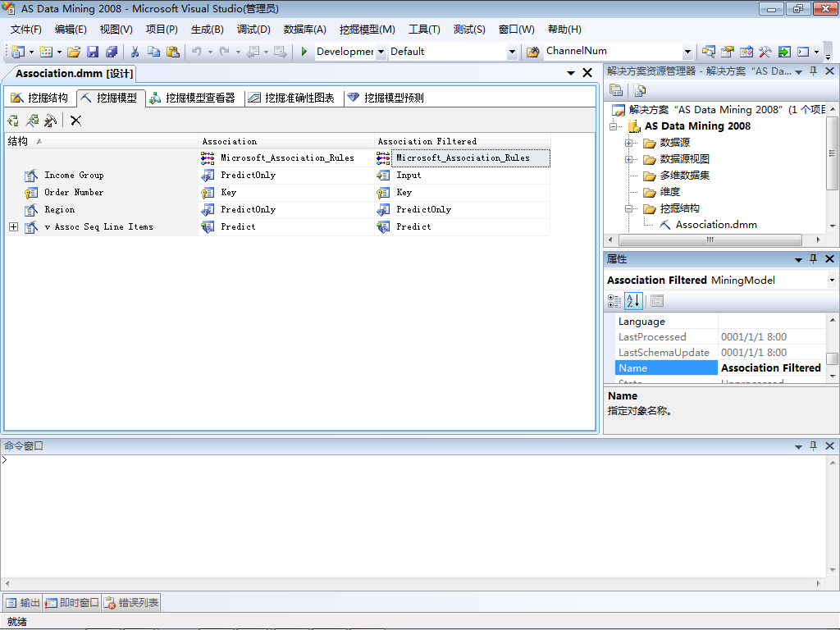Image resolution: width=840 pixels, height=630 pixels.
Task: Click the pin icon of Solution Explorer
Action: click(x=813, y=71)
